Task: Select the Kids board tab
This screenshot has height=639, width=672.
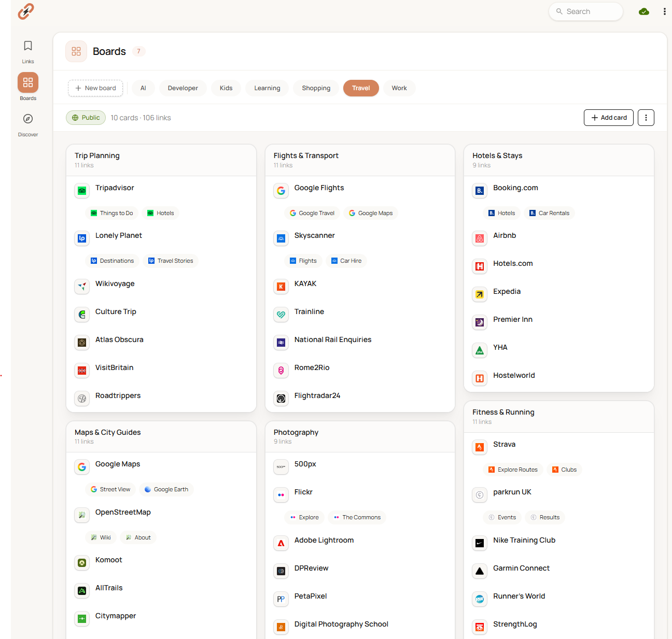Action: click(x=226, y=88)
